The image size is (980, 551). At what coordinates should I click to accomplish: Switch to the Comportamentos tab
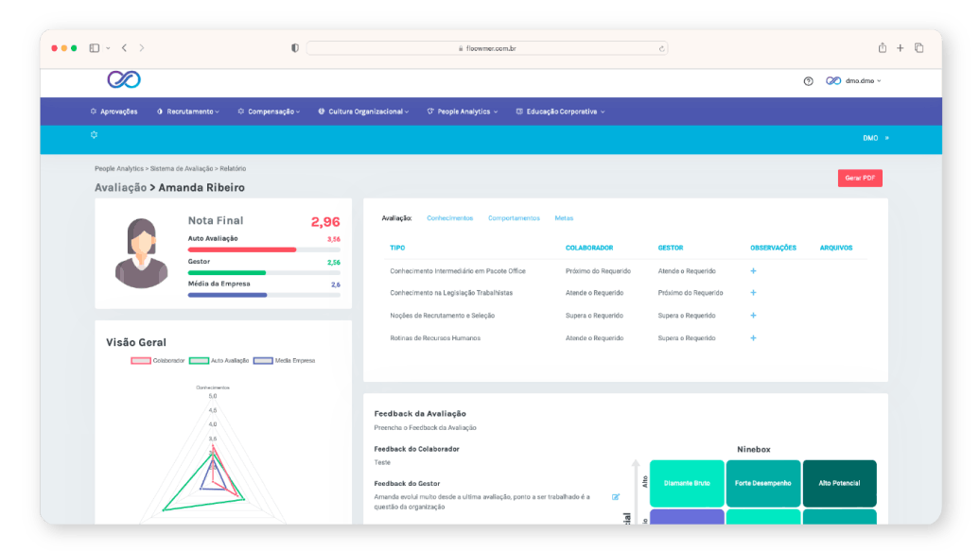514,218
